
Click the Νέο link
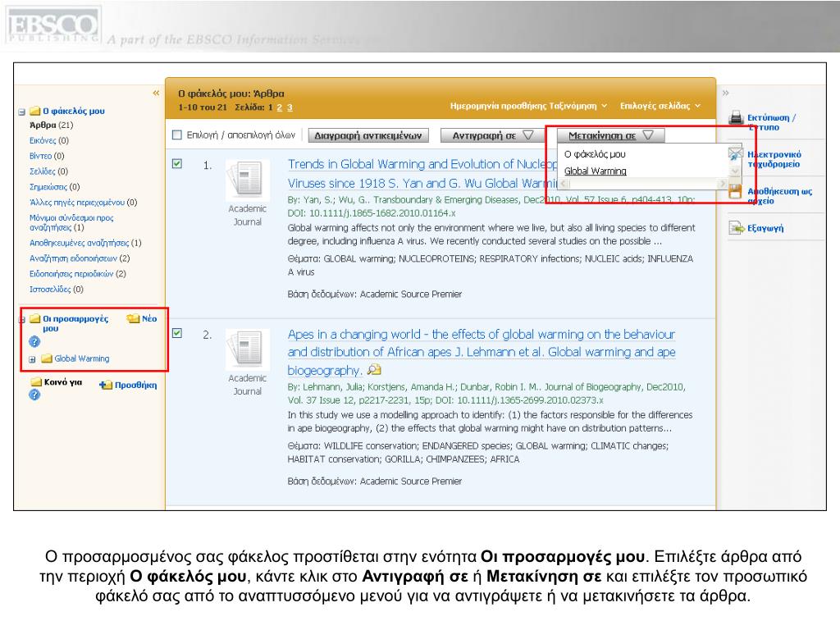149,319
